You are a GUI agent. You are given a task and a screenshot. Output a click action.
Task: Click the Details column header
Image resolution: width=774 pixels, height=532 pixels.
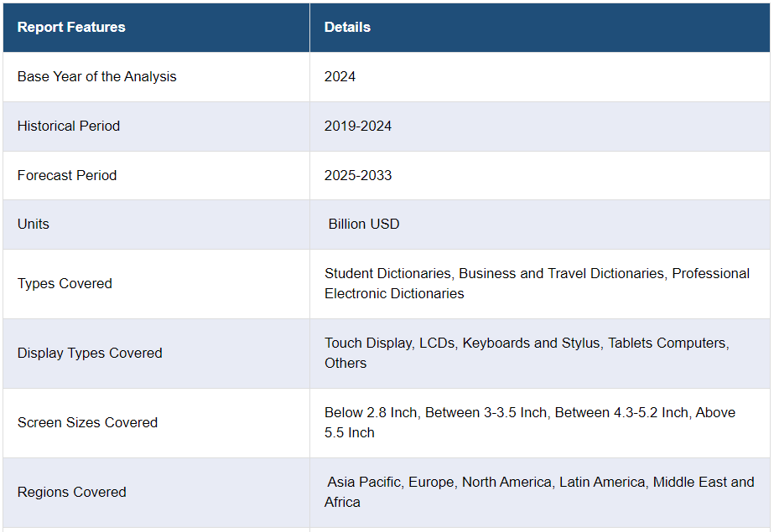pos(347,27)
